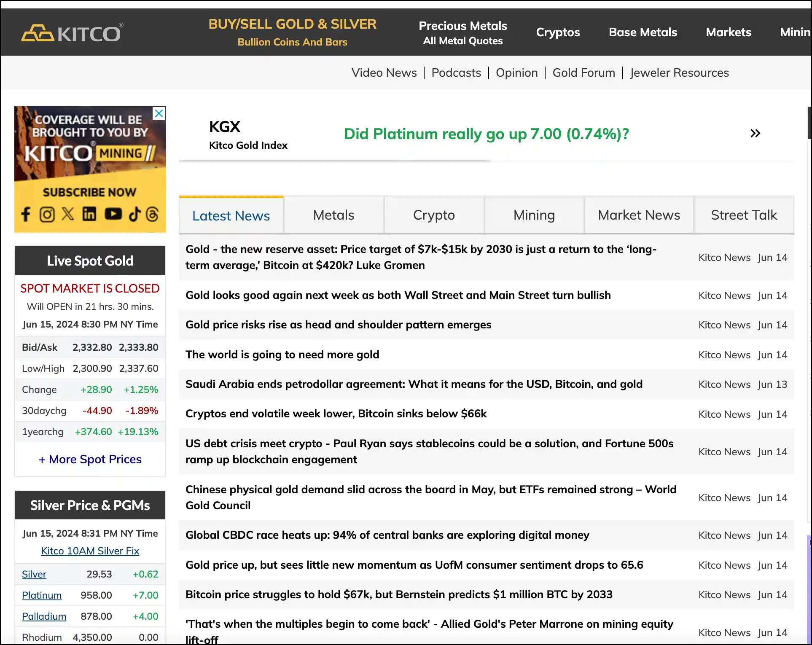
Task: Open UofM consumer sentiment gold article
Action: coord(414,565)
